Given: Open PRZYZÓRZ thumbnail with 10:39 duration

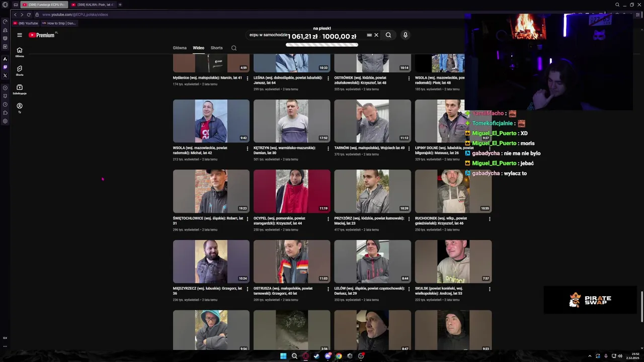Looking at the screenshot, I should click(x=373, y=192).
